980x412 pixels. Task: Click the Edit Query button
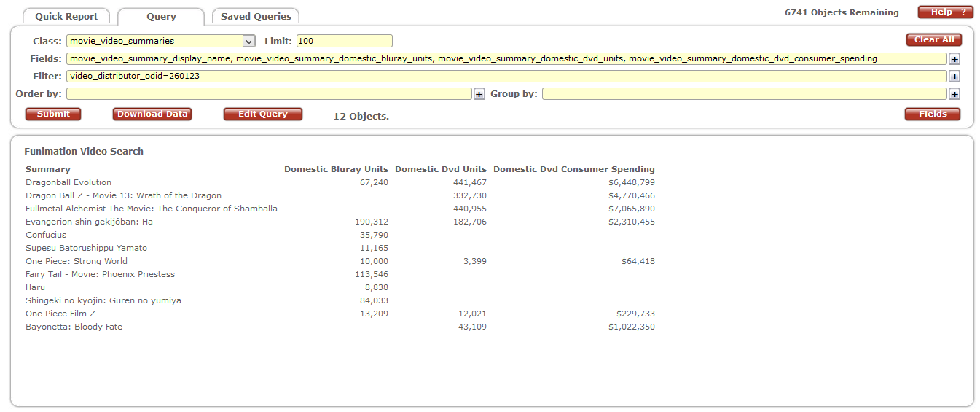[x=262, y=114]
